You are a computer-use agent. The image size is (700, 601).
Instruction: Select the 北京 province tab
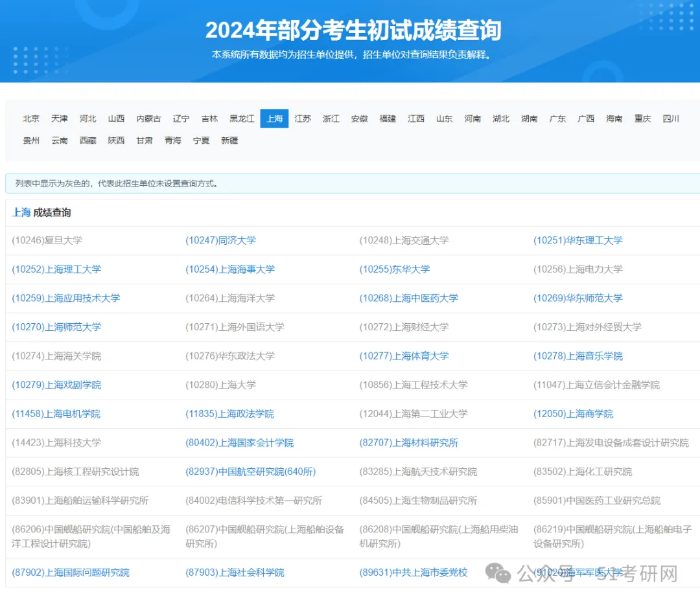(x=31, y=119)
